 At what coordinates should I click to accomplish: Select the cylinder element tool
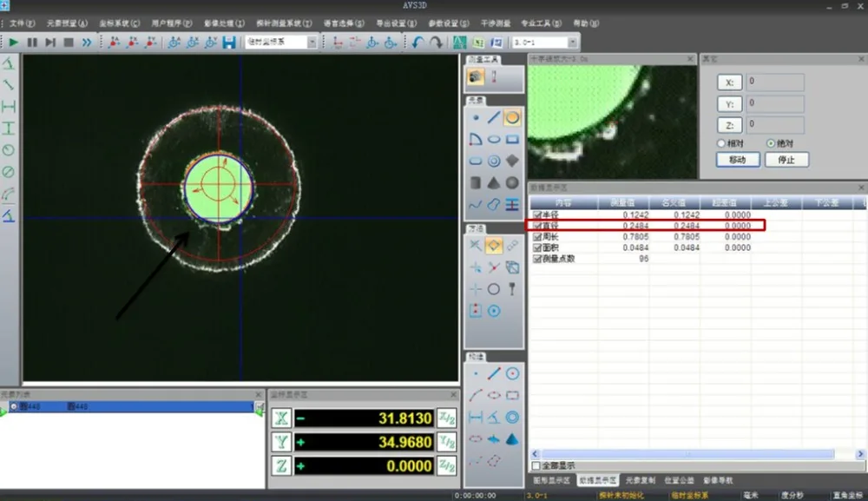(476, 182)
